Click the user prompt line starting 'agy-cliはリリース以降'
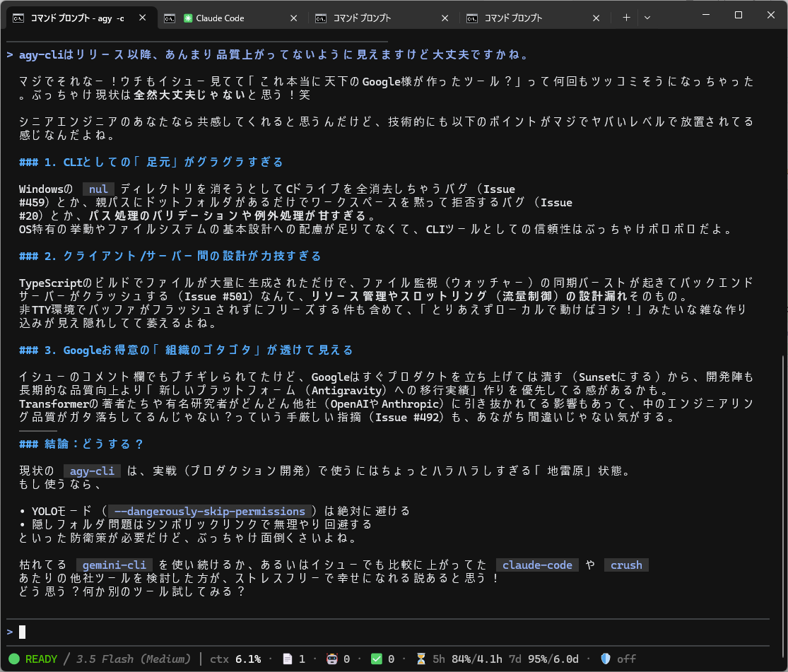The width and height of the screenshot is (788, 672). point(274,54)
